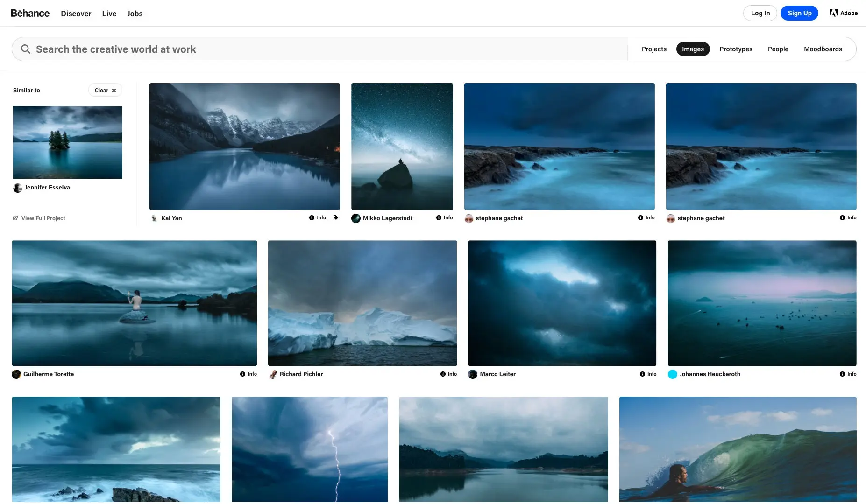
Task: Open the Jobs menu
Action: 135,14
